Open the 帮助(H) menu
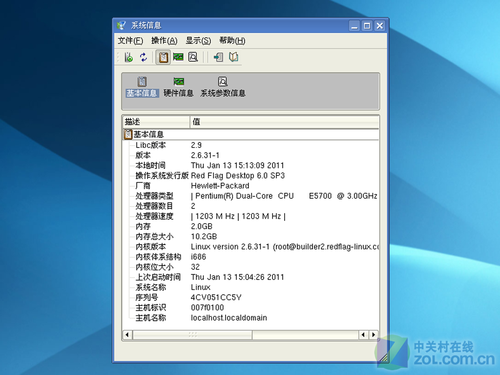Screen dimensions: 500x375 click(232, 41)
